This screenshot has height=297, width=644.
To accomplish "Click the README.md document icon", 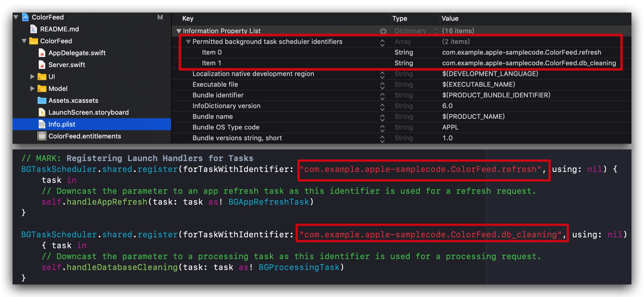I will pos(34,29).
